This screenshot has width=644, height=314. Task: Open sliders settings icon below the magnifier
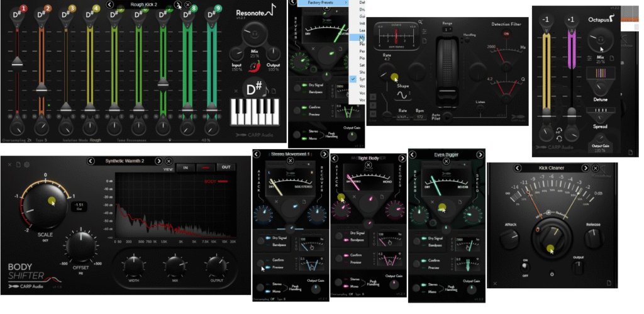(x=424, y=32)
